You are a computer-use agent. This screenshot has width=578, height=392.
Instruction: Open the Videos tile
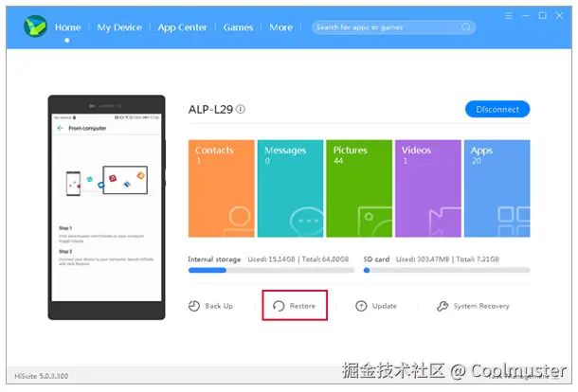pos(428,188)
